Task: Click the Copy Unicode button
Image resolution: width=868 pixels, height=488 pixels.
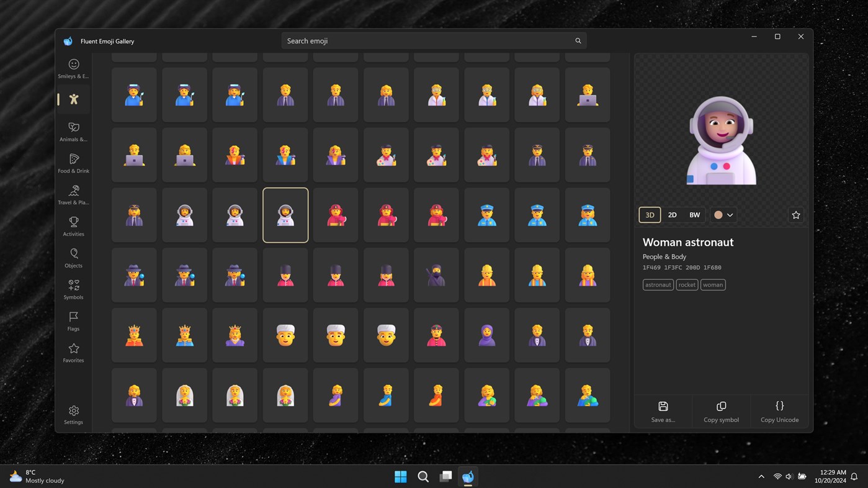Action: coord(779,411)
